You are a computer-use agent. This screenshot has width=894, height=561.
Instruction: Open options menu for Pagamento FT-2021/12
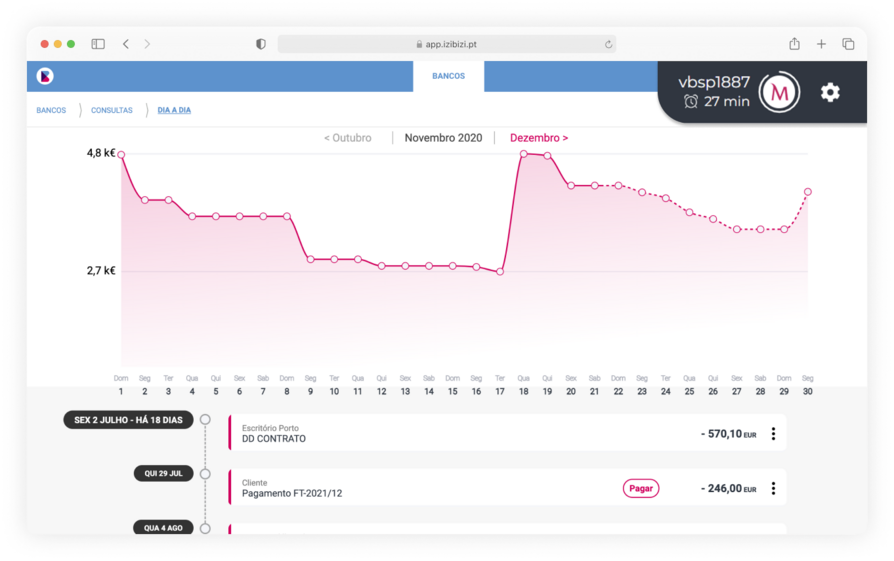click(773, 488)
